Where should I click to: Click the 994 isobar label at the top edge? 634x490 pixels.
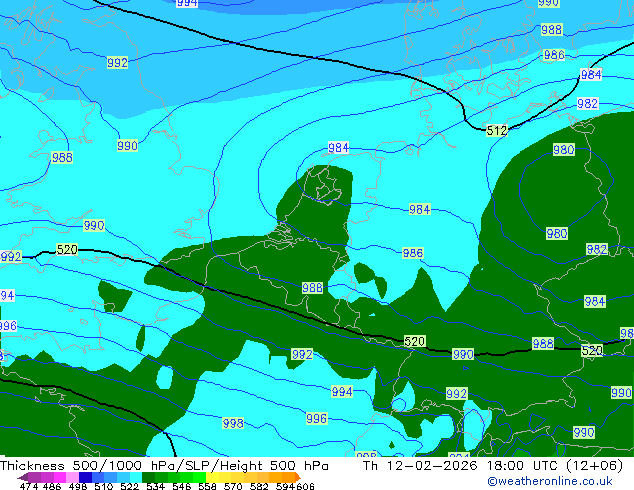coord(187,3)
